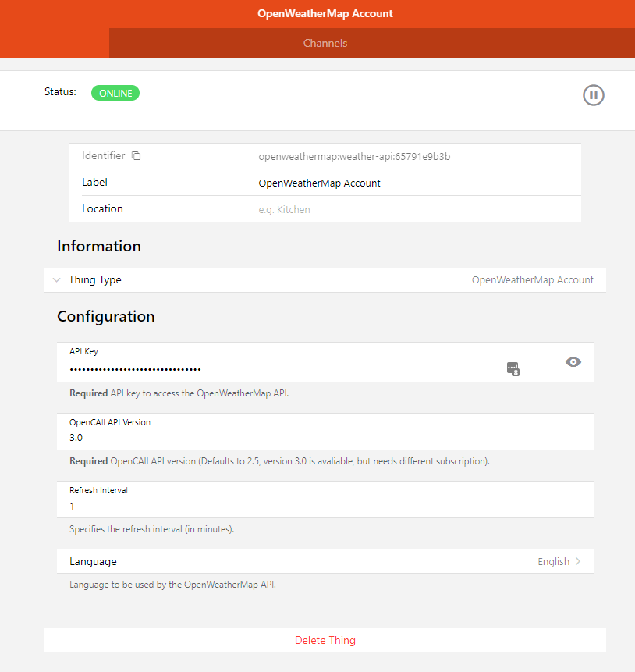Viewport: 635px width, 672px height.
Task: Click the Information section heading
Action: coord(99,246)
